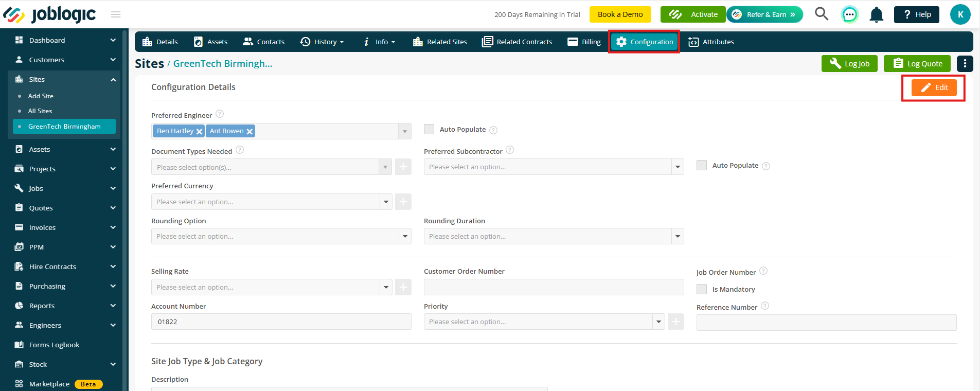The width and height of the screenshot is (980, 391).
Task: Remove Ant Bowen from preferred engineers
Action: tap(250, 132)
